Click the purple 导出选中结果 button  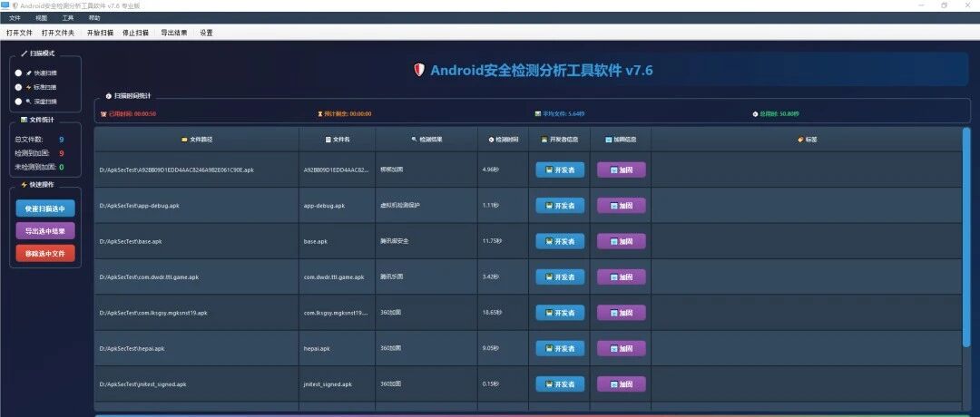pos(45,231)
